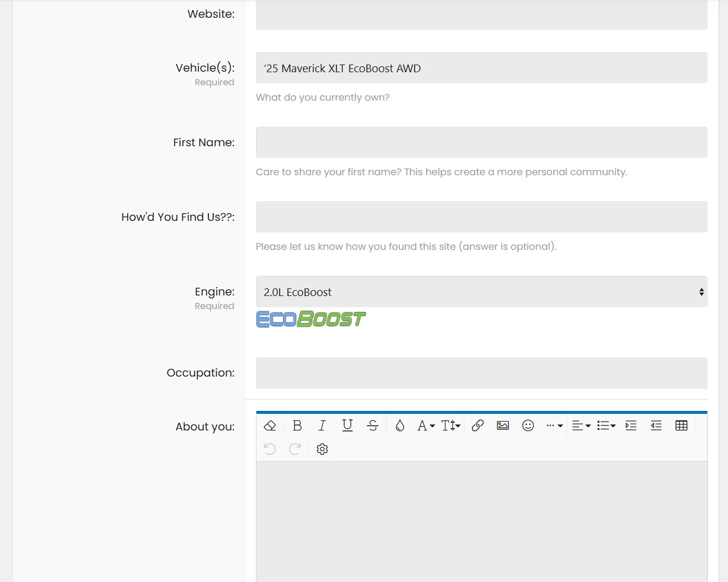Click the Undo arrow in editor
Image resolution: width=728 pixels, height=582 pixels.
coord(270,449)
